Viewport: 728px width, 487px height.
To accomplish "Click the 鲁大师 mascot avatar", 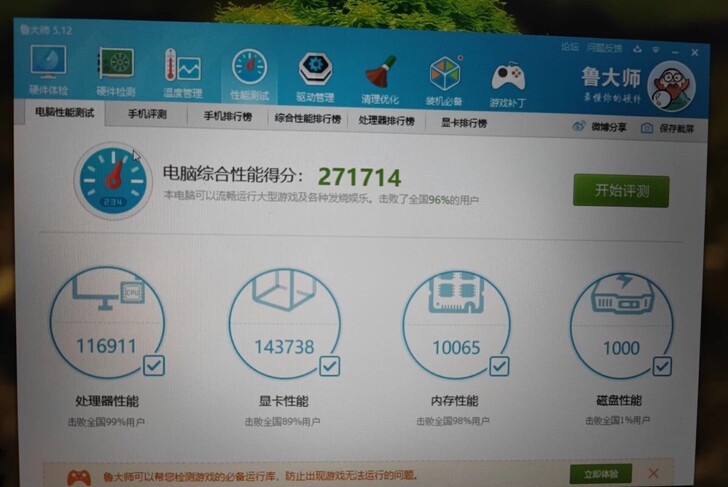I will click(671, 87).
